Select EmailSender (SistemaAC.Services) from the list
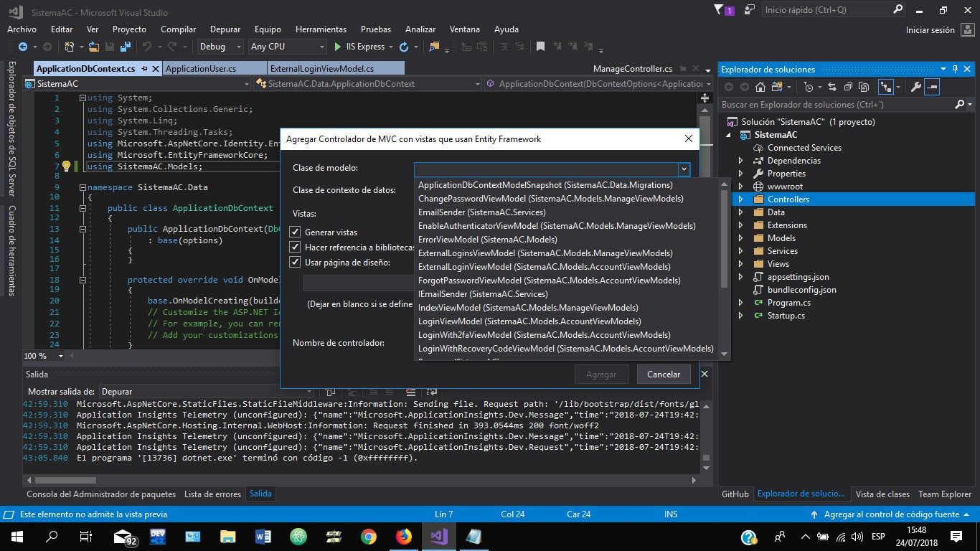Screen dimensions: 980x551 pyautogui.click(x=482, y=212)
